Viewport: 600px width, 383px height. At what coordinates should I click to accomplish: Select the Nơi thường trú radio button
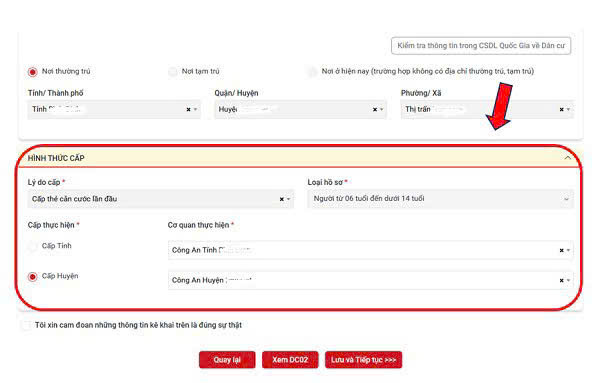[x=33, y=72]
